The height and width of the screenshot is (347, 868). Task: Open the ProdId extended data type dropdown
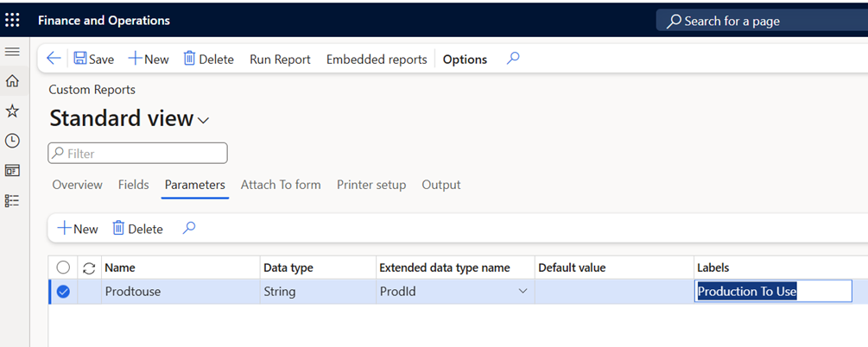click(523, 292)
